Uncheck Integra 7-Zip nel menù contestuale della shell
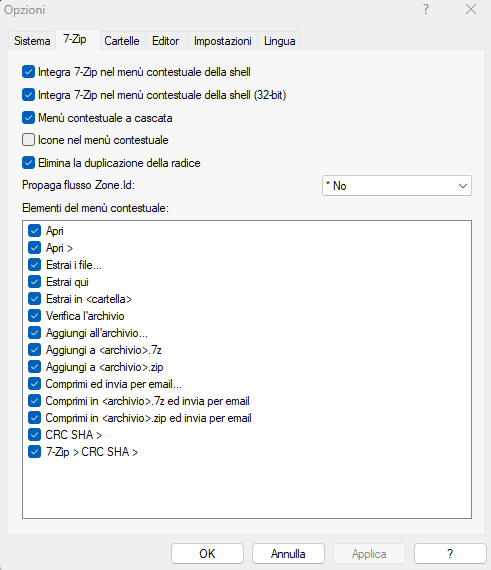 point(28,72)
